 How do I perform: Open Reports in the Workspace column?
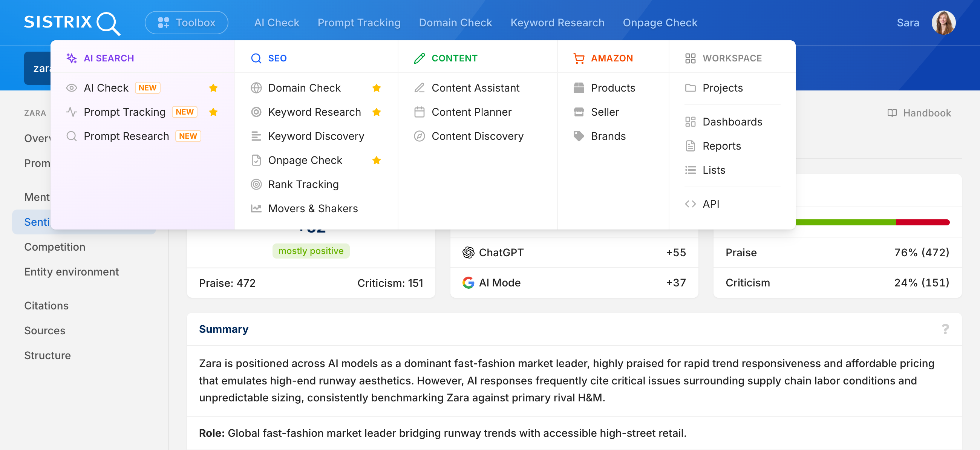click(722, 146)
